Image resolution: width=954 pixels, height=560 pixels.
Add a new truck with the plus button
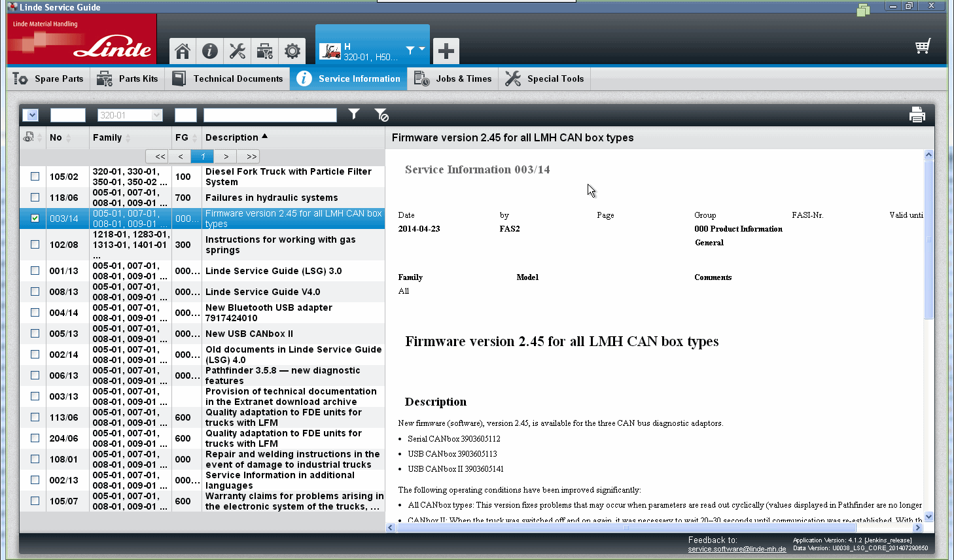[x=446, y=50]
